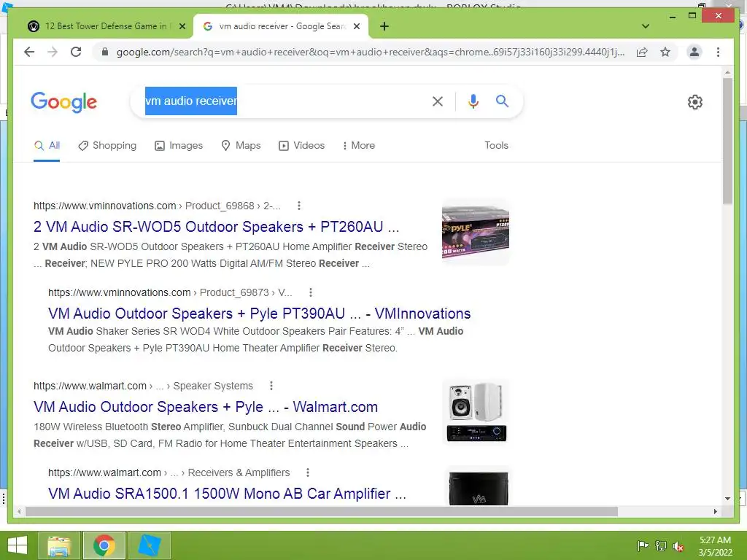Reload the Google search page
Viewport: 747px width, 560px height.
[76, 52]
